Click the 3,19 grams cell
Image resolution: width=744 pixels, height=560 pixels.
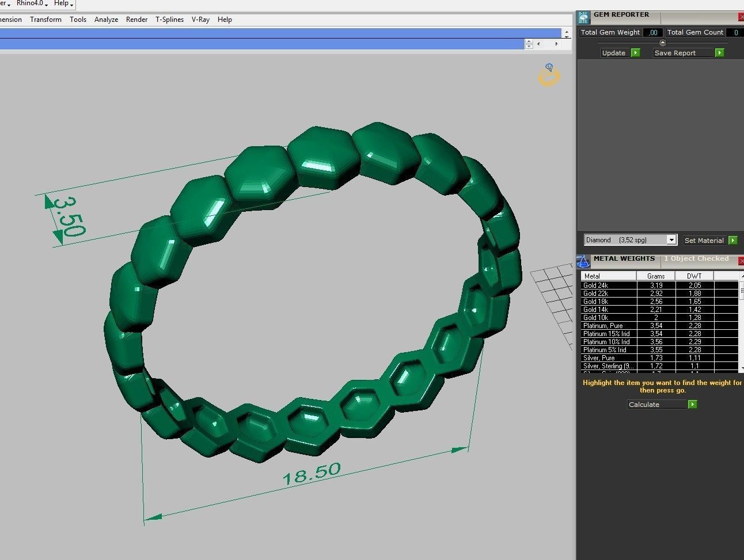pos(656,285)
